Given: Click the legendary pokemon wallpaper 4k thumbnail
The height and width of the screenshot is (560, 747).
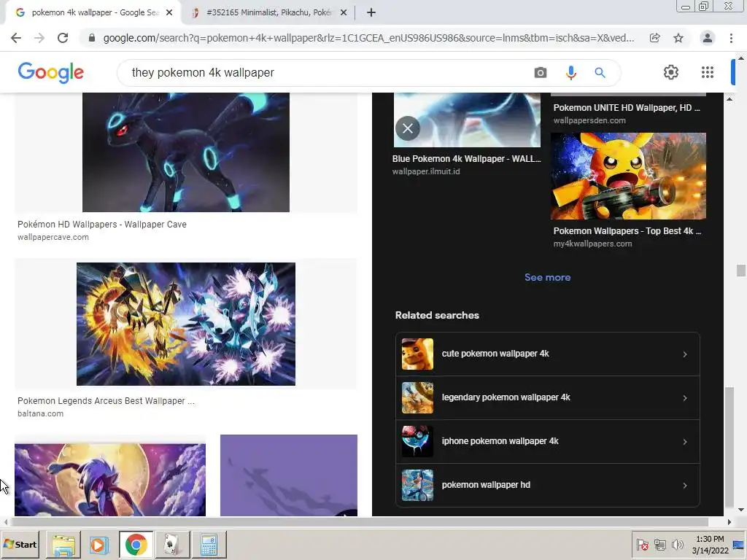Looking at the screenshot, I should [417, 397].
